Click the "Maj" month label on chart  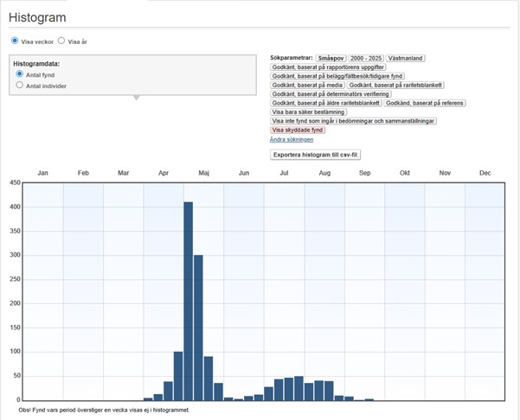(x=203, y=174)
